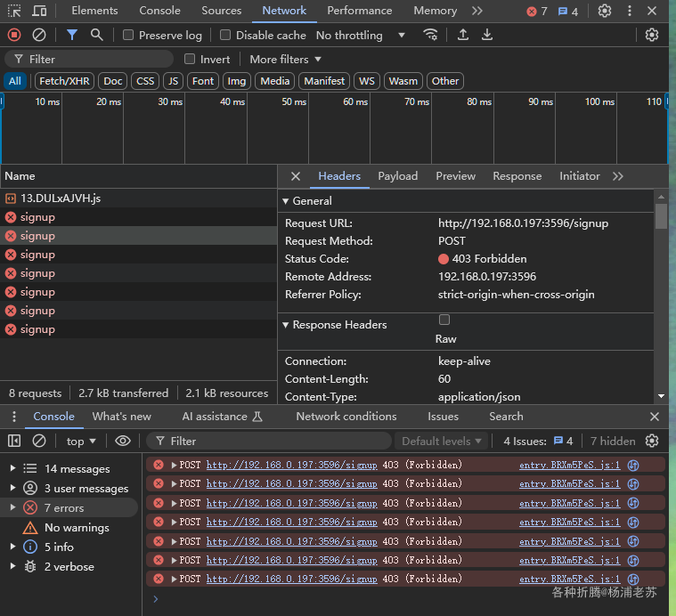The image size is (676, 616).
Task: Show console sidebar toggle icon
Action: point(14,441)
